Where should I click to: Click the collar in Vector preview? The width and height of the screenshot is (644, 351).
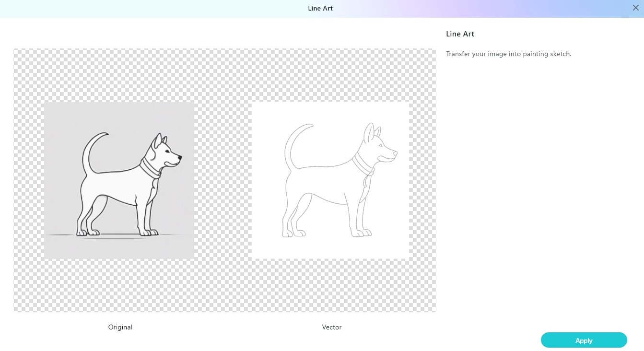(362, 164)
